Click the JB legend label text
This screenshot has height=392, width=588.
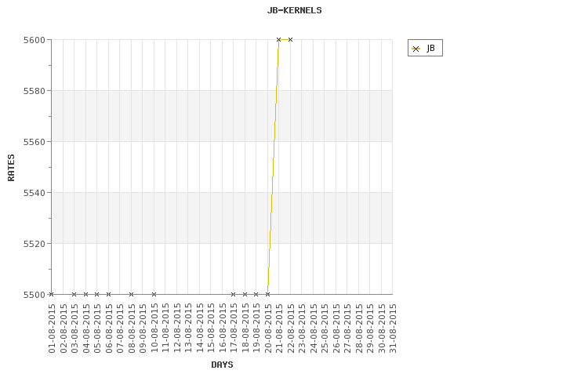pyautogui.click(x=431, y=49)
